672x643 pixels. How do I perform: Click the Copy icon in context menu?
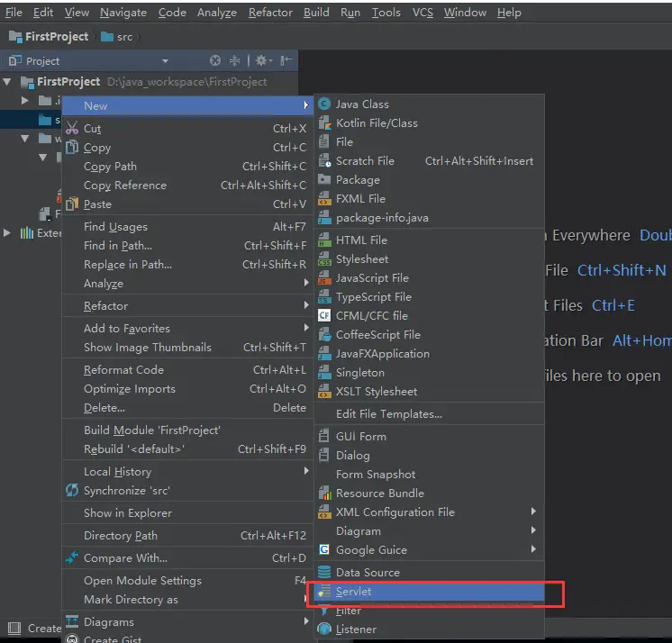point(72,147)
